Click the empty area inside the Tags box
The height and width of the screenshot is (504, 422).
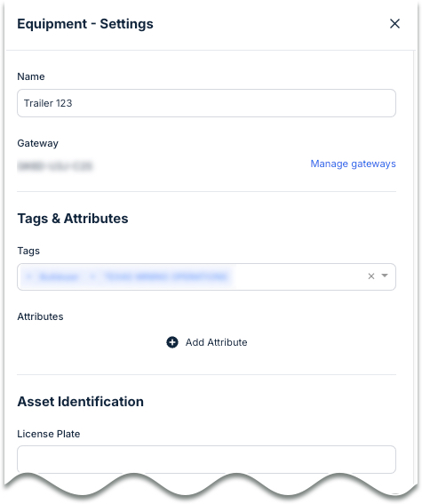299,276
